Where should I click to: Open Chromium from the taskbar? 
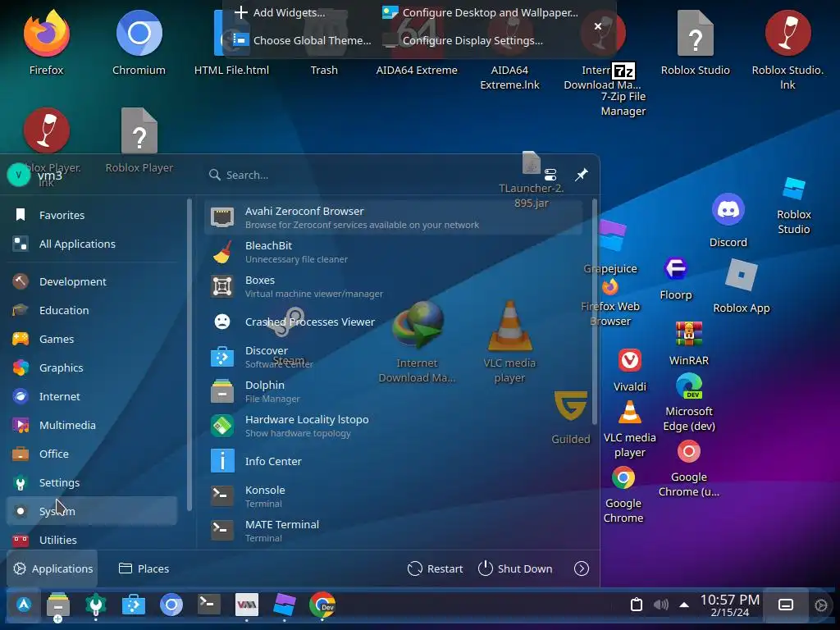pyautogui.click(x=171, y=605)
